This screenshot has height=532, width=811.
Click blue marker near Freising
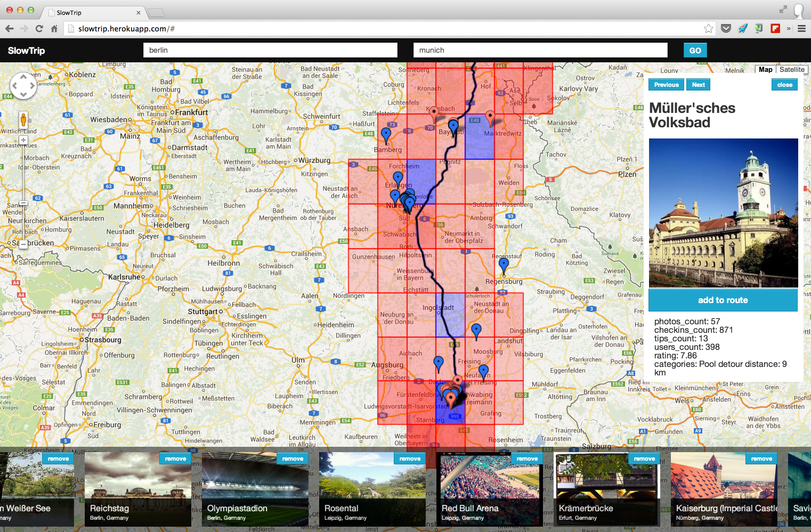[483, 372]
